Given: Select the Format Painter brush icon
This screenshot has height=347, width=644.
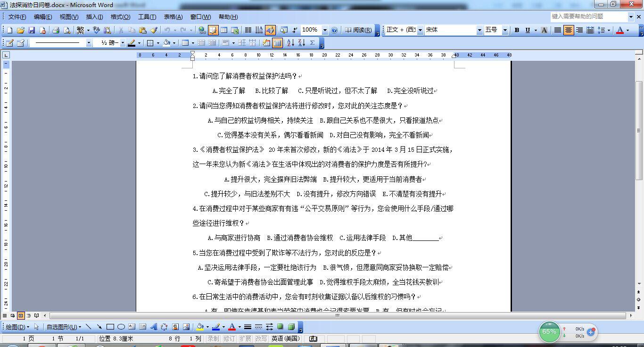Looking at the screenshot, I should point(154,30).
